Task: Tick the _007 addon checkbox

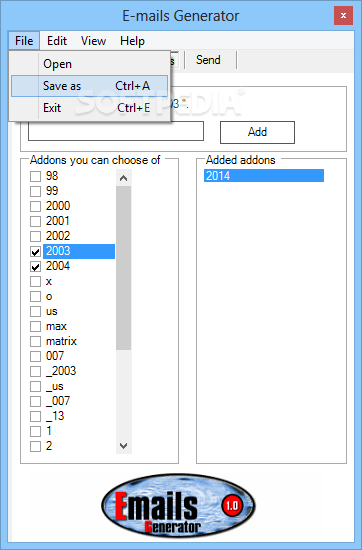Action: [x=35, y=401]
